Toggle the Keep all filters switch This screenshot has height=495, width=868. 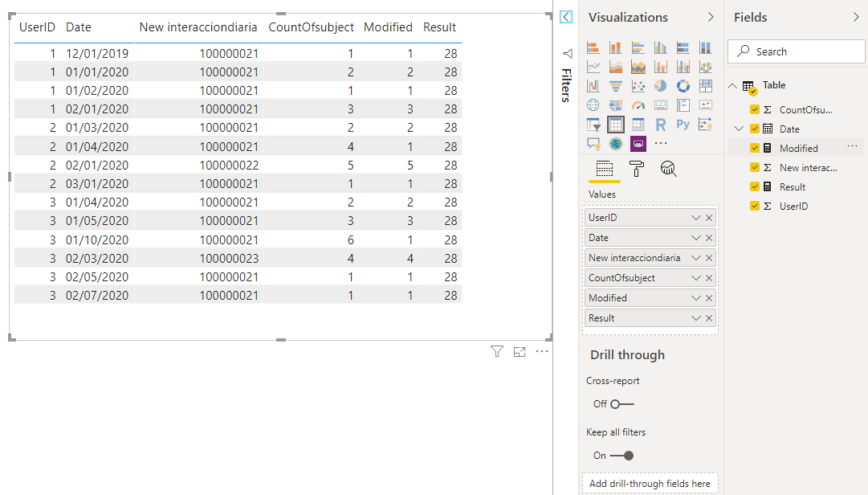(x=621, y=456)
